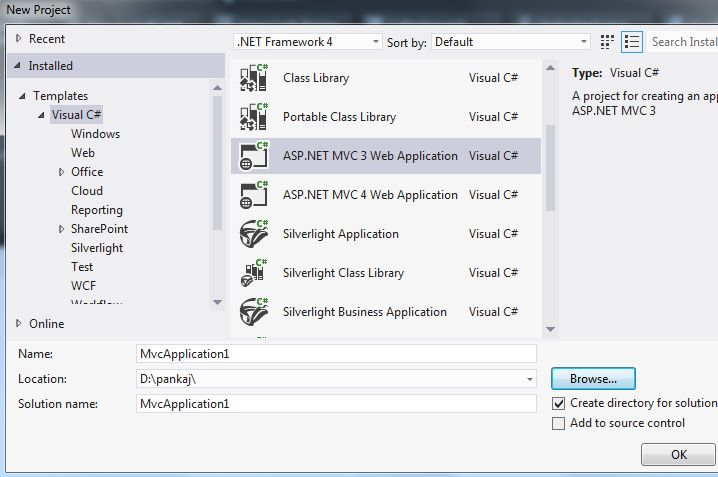Image resolution: width=718 pixels, height=477 pixels.
Task: Select the Windows template category
Action: (x=95, y=134)
